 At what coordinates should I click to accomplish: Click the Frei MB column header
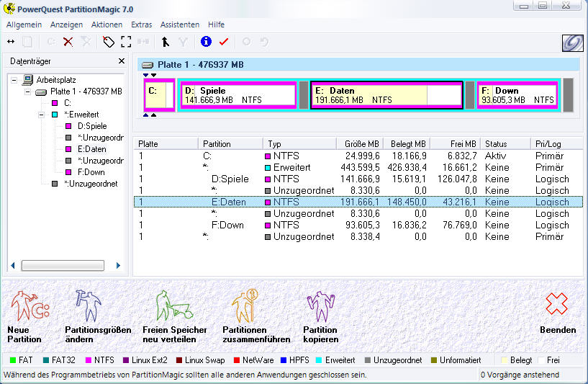456,144
